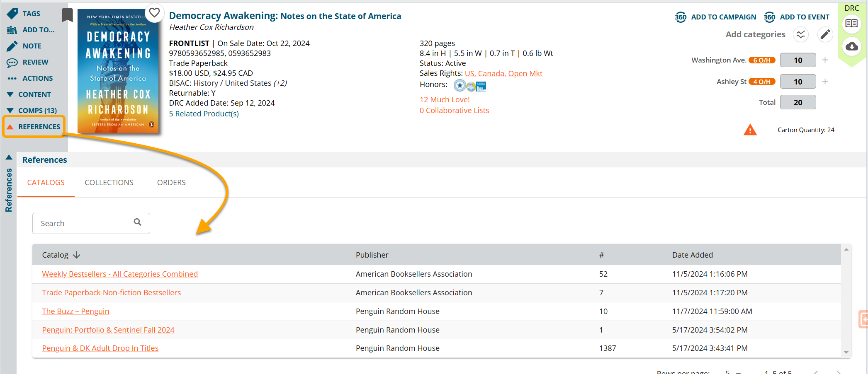Click Add to Campaign 360 button
This screenshot has height=374, width=868.
716,17
